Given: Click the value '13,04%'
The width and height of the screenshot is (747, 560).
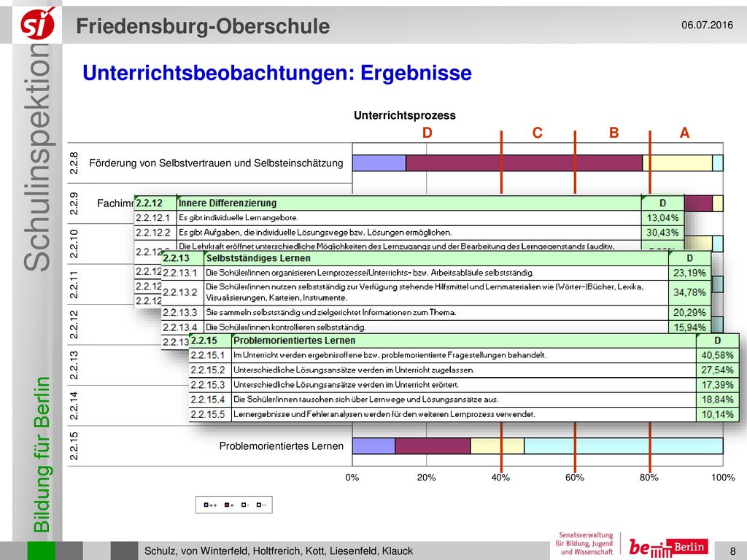Looking at the screenshot, I should coord(662,217).
